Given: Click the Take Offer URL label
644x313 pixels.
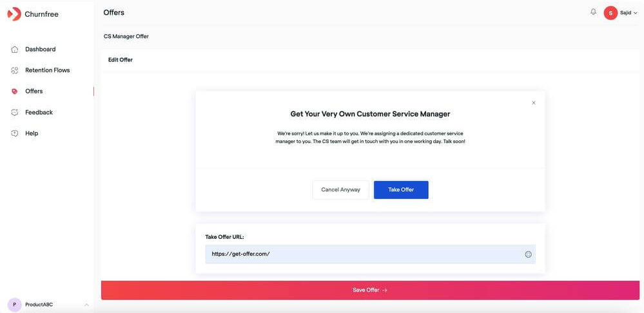Looking at the screenshot, I should tap(225, 237).
